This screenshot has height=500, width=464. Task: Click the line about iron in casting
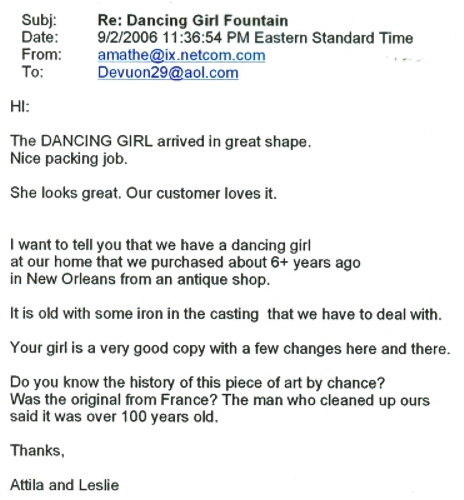pyautogui.click(x=226, y=314)
